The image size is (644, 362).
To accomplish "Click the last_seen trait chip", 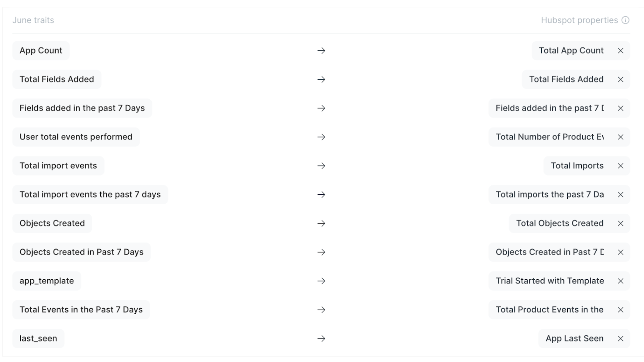I will point(38,339).
